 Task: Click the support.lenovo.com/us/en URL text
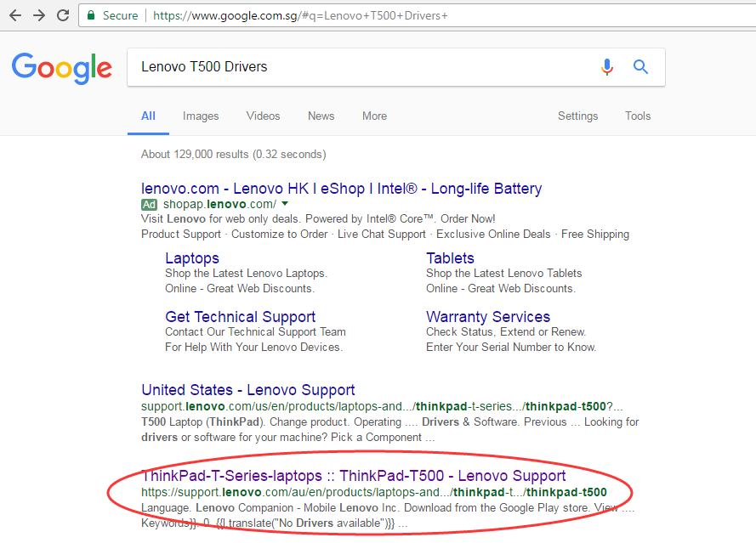coord(382,407)
